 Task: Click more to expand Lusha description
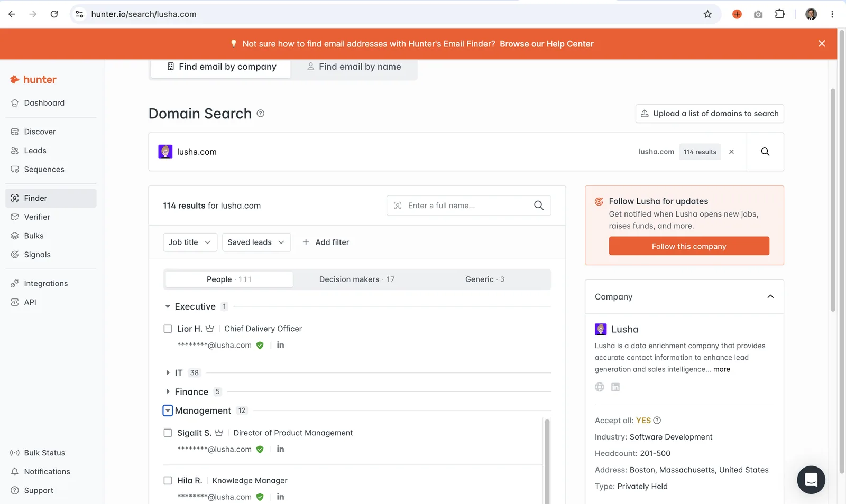coord(722,370)
